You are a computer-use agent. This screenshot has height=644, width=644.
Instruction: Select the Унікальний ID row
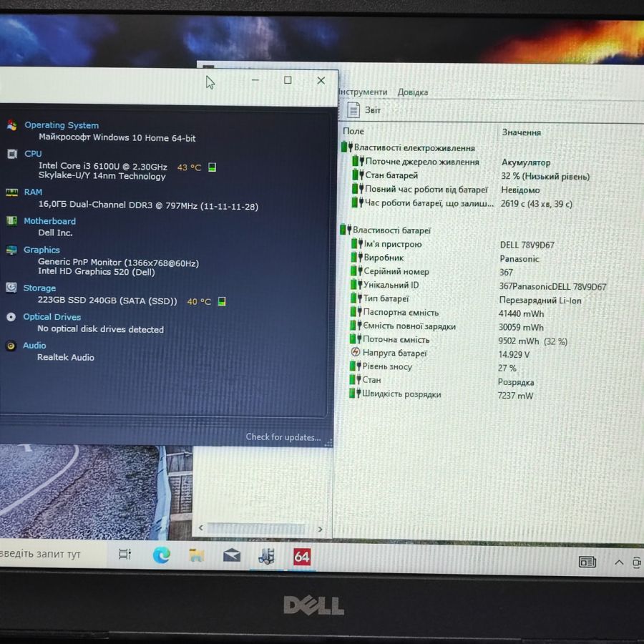479,286
